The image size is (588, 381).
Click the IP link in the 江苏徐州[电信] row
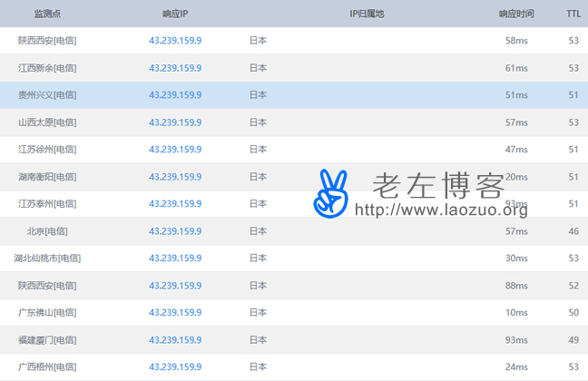(x=175, y=150)
